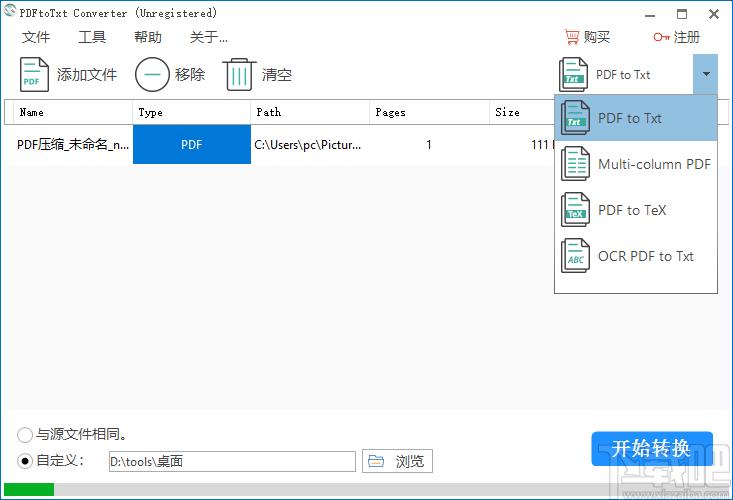
Task: Open the 工具 menu
Action: click(x=92, y=37)
